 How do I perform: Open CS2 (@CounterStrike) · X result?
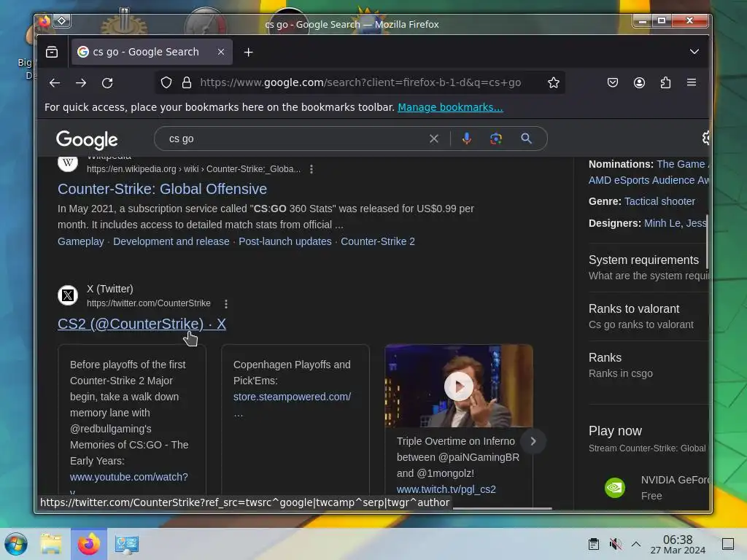tap(142, 324)
